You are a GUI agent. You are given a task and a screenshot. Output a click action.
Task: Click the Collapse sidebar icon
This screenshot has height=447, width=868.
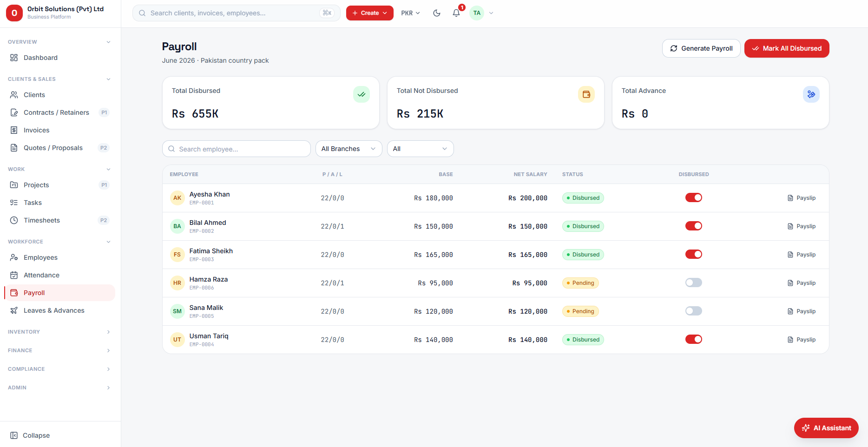coord(14,435)
